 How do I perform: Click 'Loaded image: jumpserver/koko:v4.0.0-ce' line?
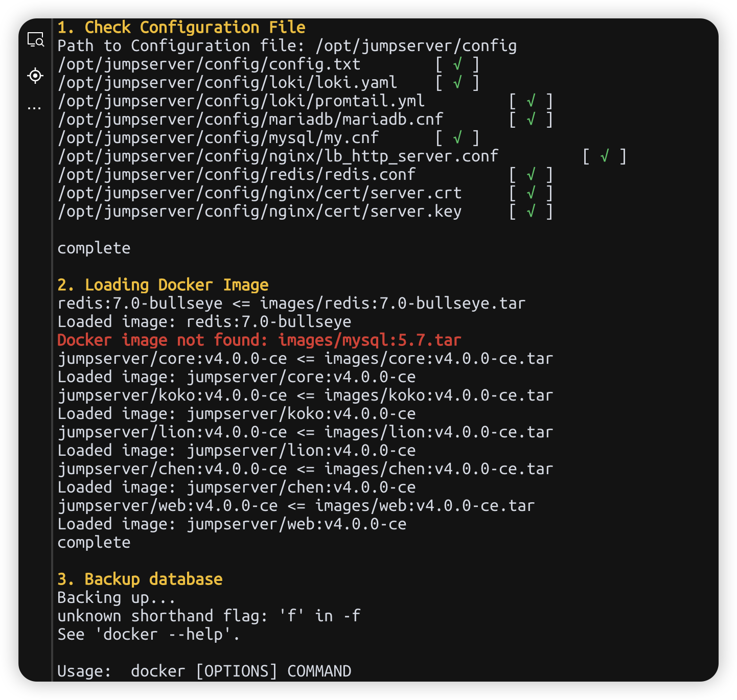tap(237, 413)
